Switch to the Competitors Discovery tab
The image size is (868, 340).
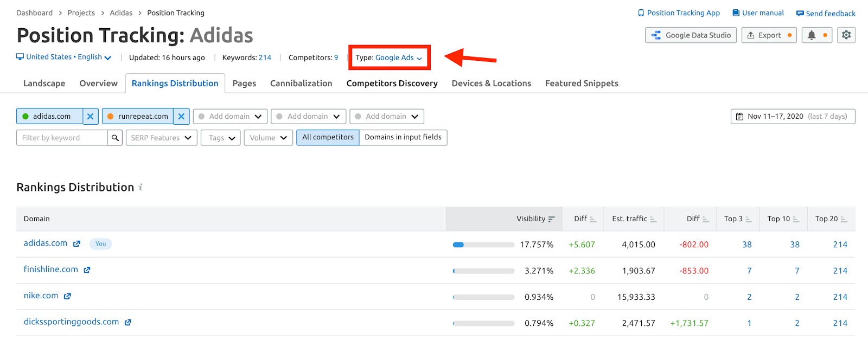point(392,84)
